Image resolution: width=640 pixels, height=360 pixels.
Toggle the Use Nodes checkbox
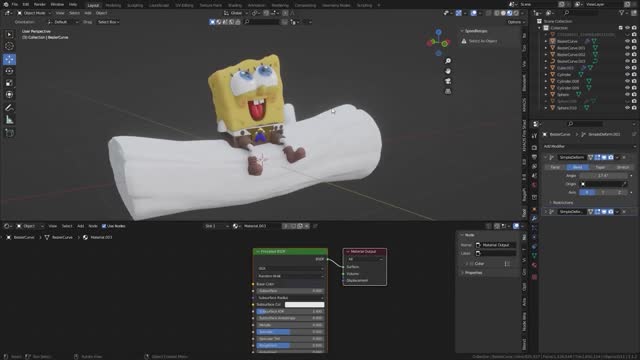click(x=104, y=226)
